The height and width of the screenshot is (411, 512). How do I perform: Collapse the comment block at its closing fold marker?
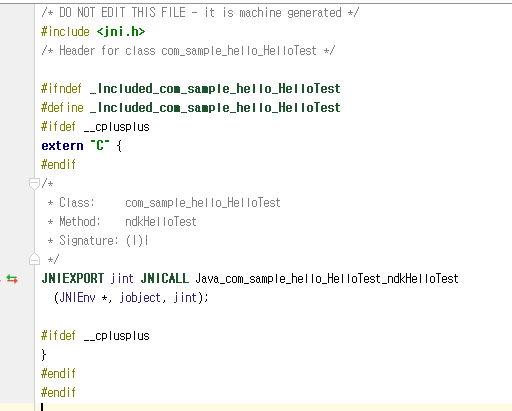click(34, 259)
